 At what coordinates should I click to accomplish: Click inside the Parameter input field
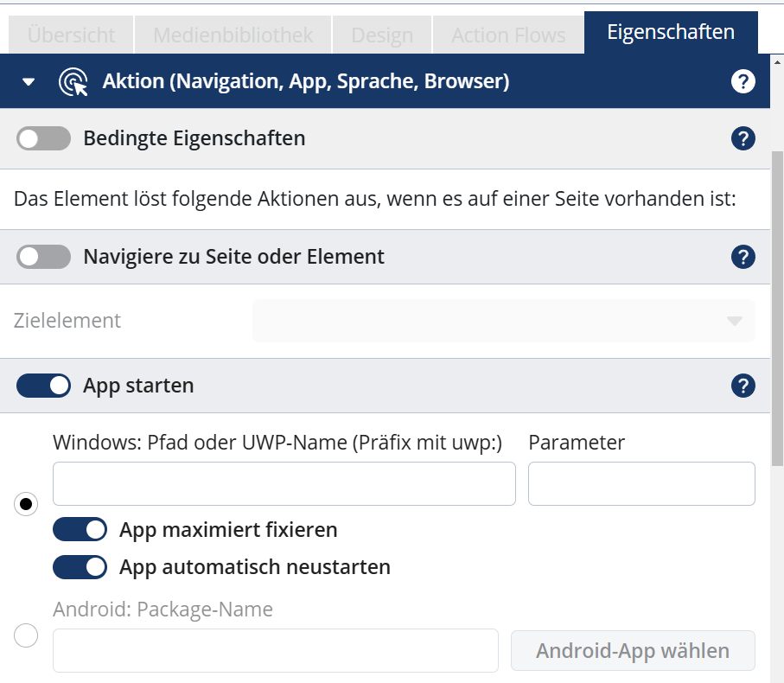[x=641, y=483]
